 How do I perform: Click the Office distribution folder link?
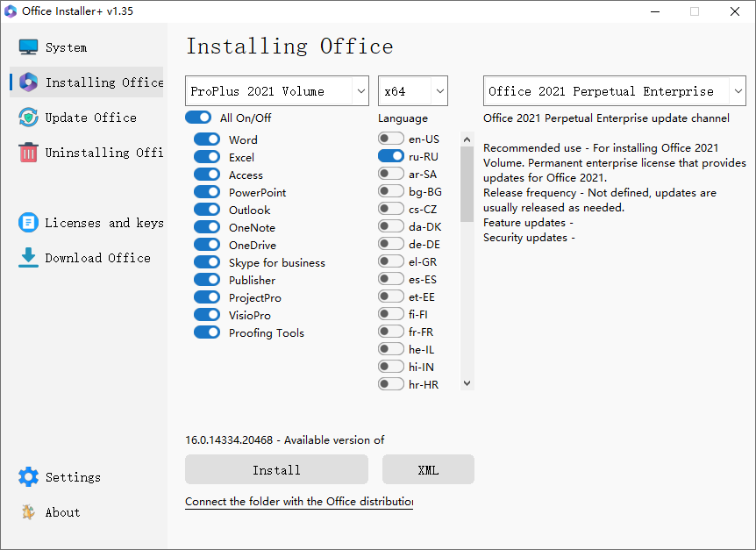(299, 501)
